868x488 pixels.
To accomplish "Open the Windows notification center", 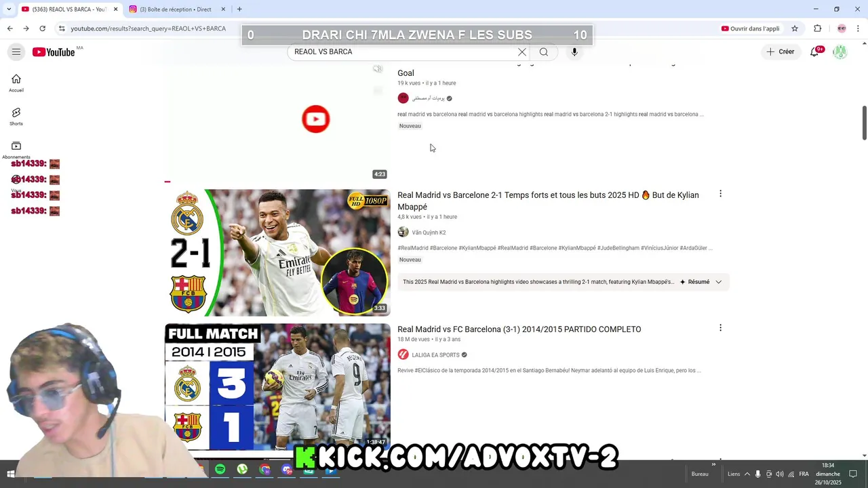I will point(854,474).
